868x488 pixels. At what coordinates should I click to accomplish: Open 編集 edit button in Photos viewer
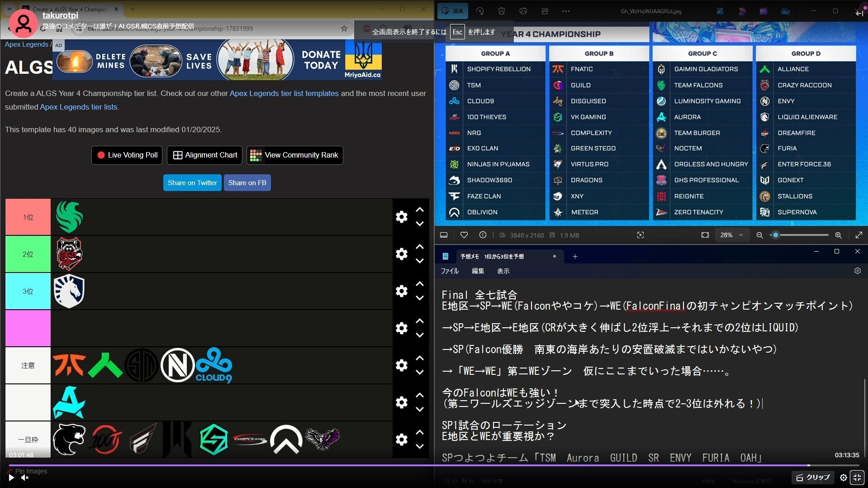[453, 11]
